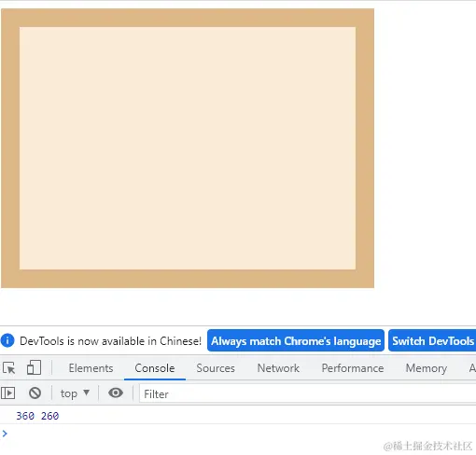Open the top JavaScript context dropdown
Viewport: 476px width, 455px height.
[x=75, y=393]
